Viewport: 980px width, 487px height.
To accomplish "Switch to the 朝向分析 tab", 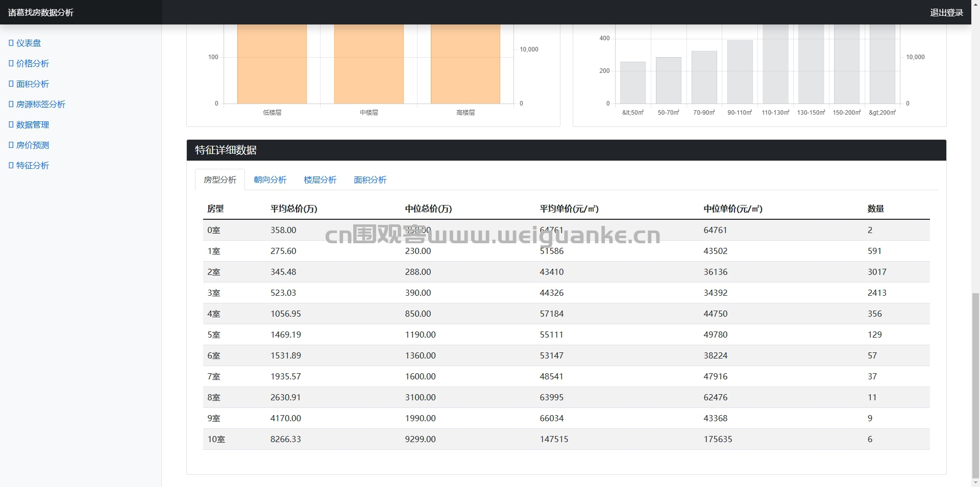I will (270, 180).
